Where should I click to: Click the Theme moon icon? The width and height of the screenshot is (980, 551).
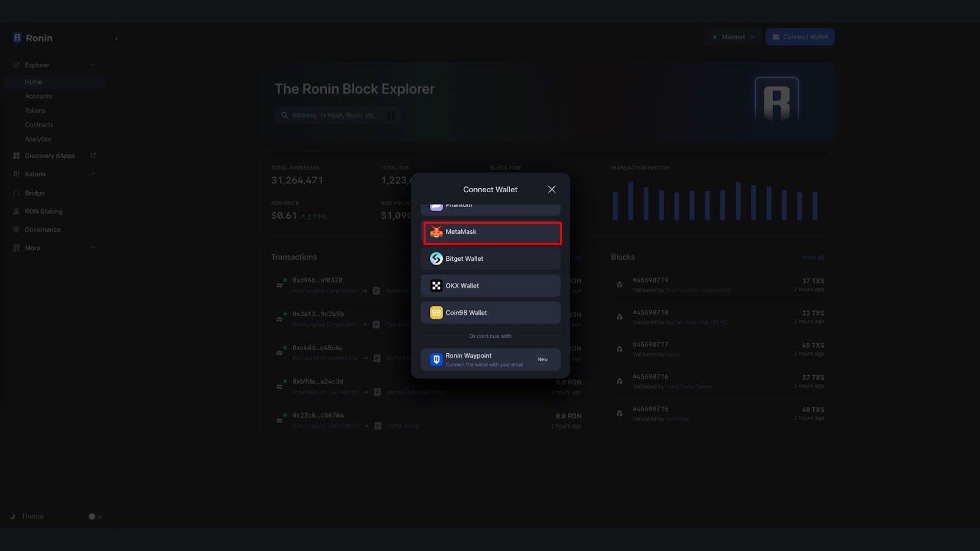tap(13, 517)
